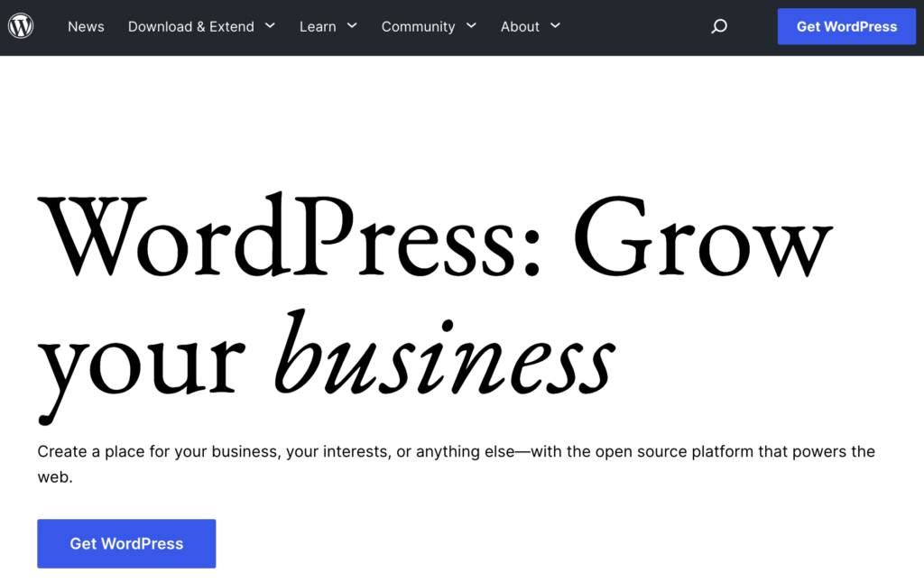Click Get WordPress button in header
The width and height of the screenshot is (924, 583).
point(846,26)
